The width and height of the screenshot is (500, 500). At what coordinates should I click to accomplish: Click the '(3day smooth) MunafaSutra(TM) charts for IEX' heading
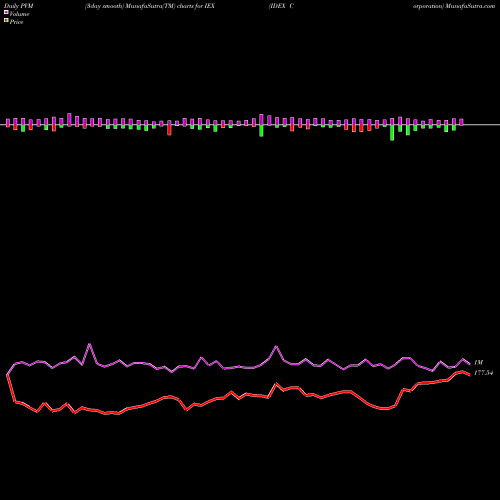[x=150, y=6]
